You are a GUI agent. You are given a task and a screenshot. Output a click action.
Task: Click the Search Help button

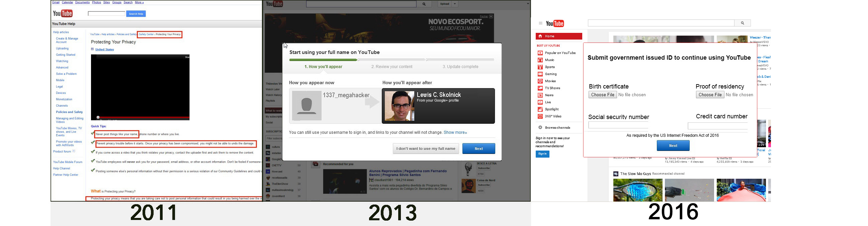(x=136, y=14)
